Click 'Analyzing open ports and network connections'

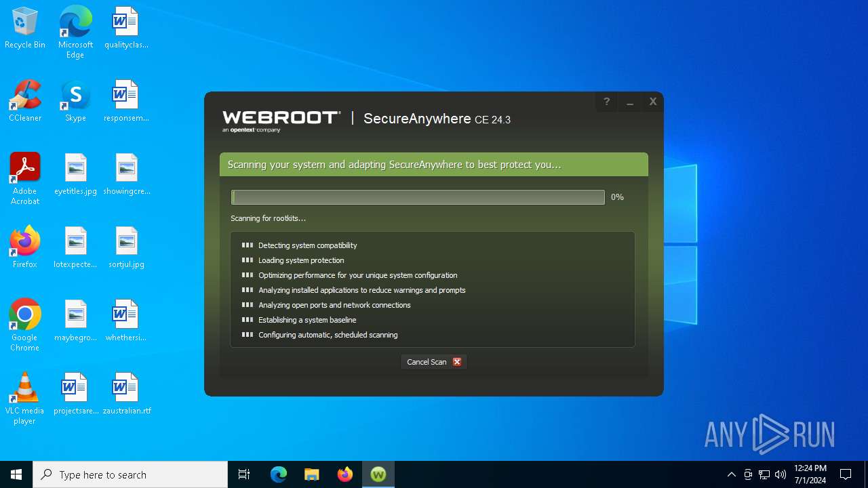coord(334,305)
